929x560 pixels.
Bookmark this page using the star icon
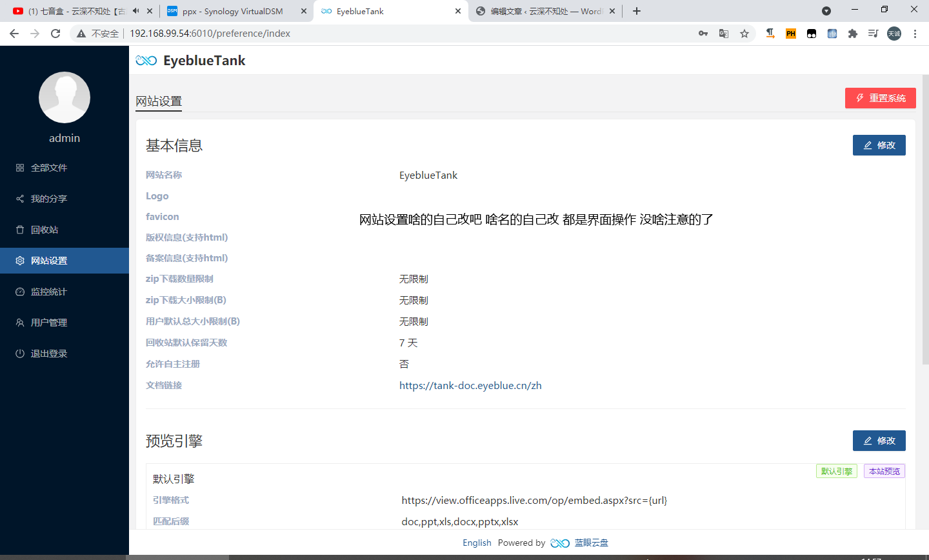[744, 33]
